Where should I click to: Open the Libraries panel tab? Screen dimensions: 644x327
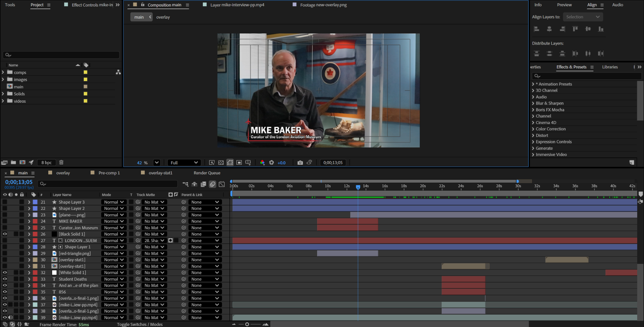click(x=610, y=67)
